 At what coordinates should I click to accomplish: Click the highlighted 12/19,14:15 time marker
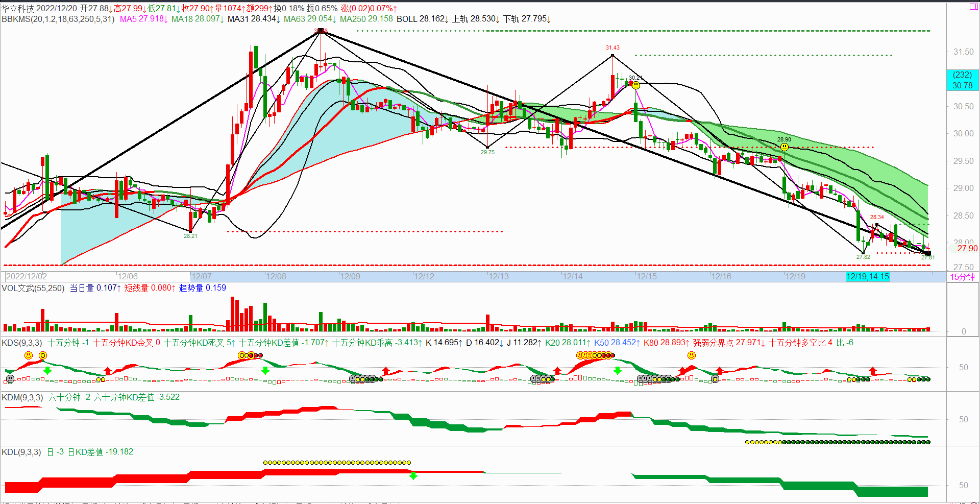[868, 276]
